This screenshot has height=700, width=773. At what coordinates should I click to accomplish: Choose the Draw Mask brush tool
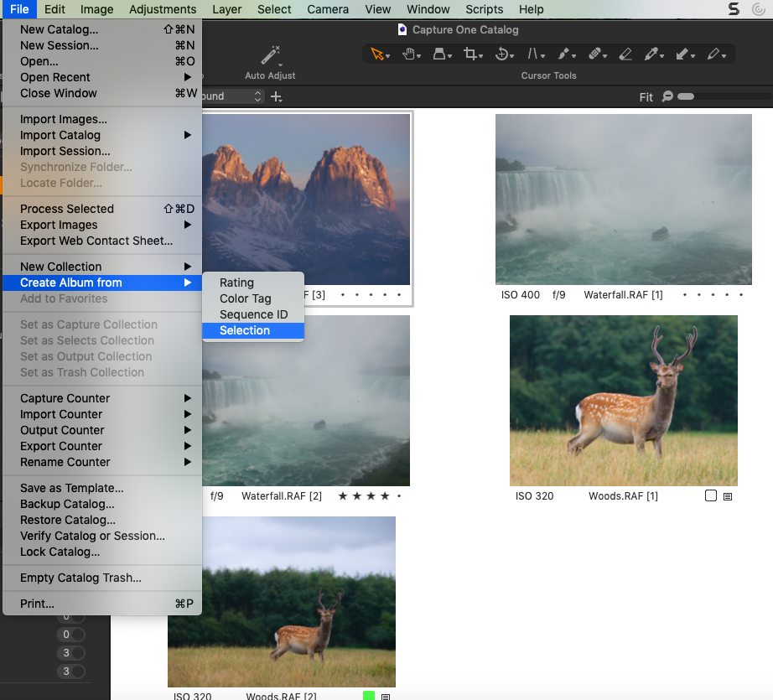pos(563,54)
